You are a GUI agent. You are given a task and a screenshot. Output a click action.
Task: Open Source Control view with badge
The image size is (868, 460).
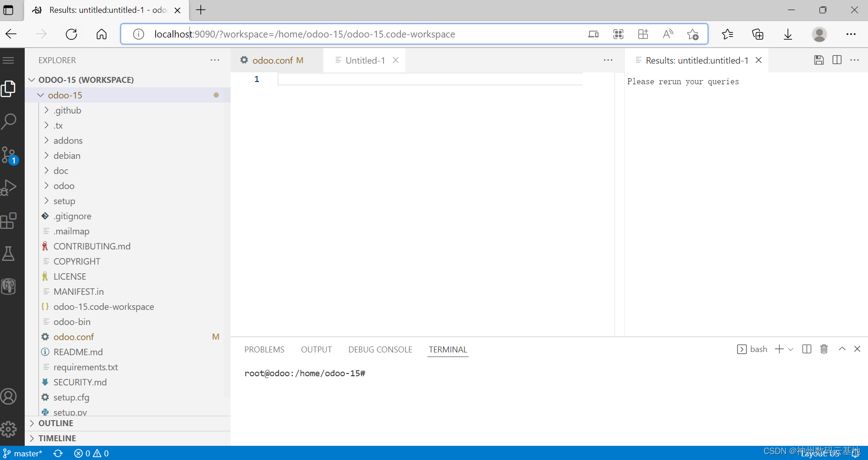pos(9,155)
